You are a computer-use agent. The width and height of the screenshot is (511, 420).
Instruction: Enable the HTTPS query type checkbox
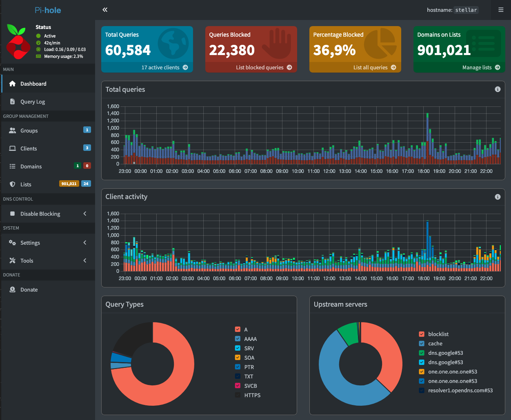tap(238, 395)
